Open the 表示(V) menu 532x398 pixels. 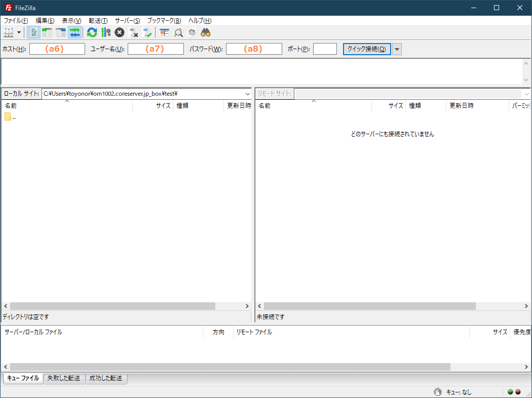[71, 21]
